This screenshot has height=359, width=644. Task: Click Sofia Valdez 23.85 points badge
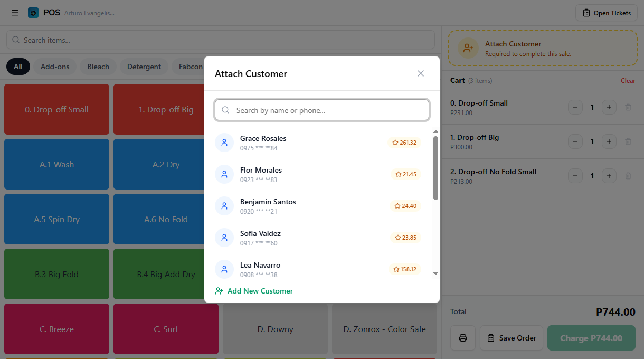[405, 238]
